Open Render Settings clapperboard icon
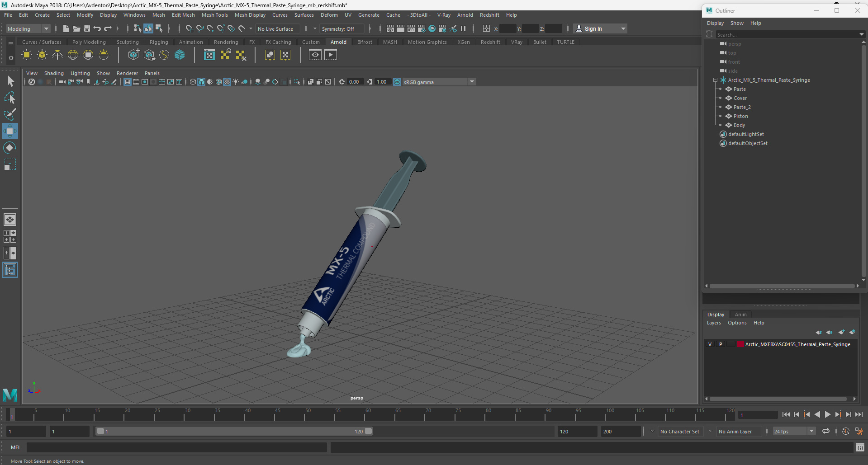 click(x=422, y=28)
